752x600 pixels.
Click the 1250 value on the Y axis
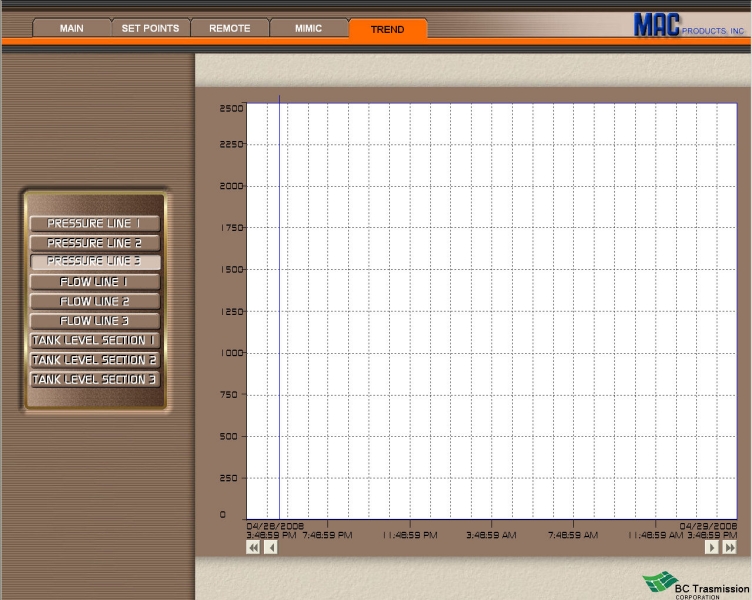[232, 312]
